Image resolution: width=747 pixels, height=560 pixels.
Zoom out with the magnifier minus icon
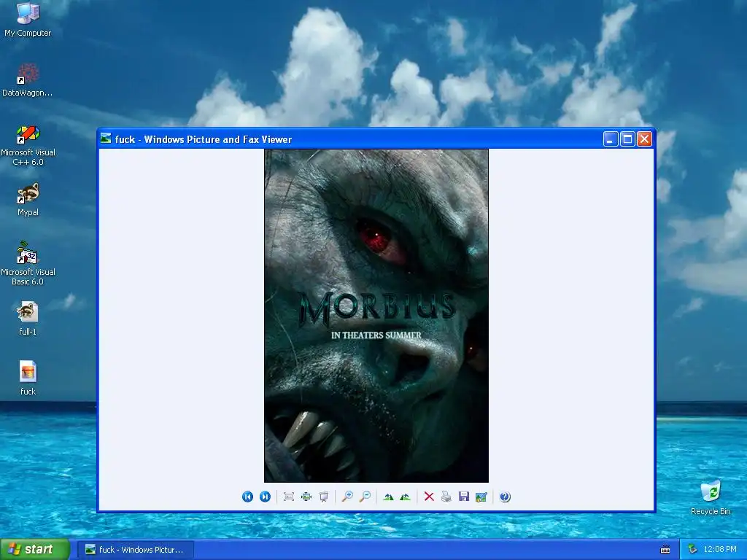365,497
